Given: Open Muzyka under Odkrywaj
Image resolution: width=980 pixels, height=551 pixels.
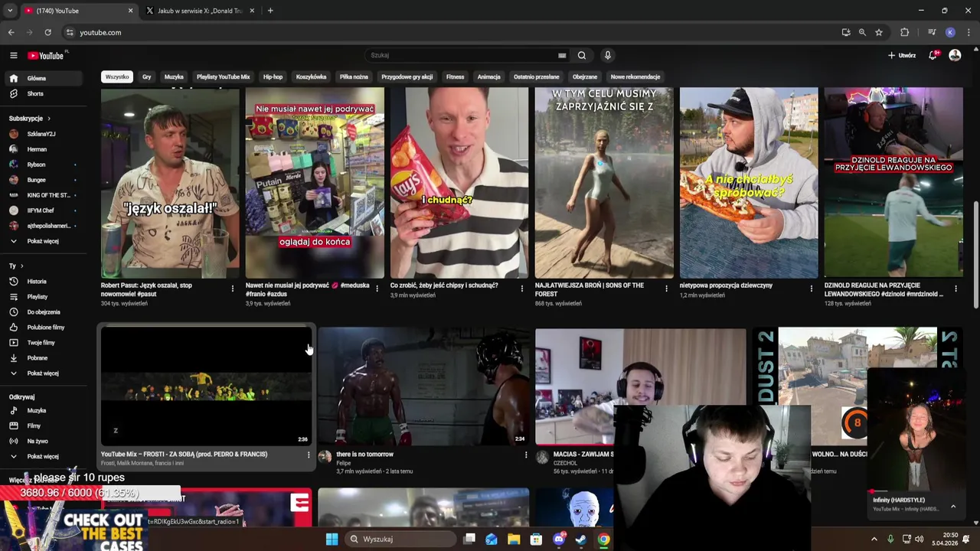Looking at the screenshot, I should pyautogui.click(x=42, y=410).
